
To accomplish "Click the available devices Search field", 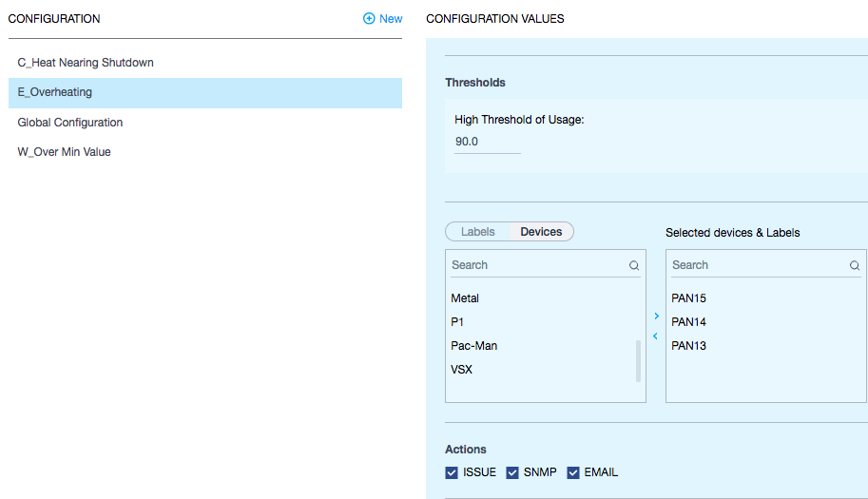I will click(x=537, y=265).
